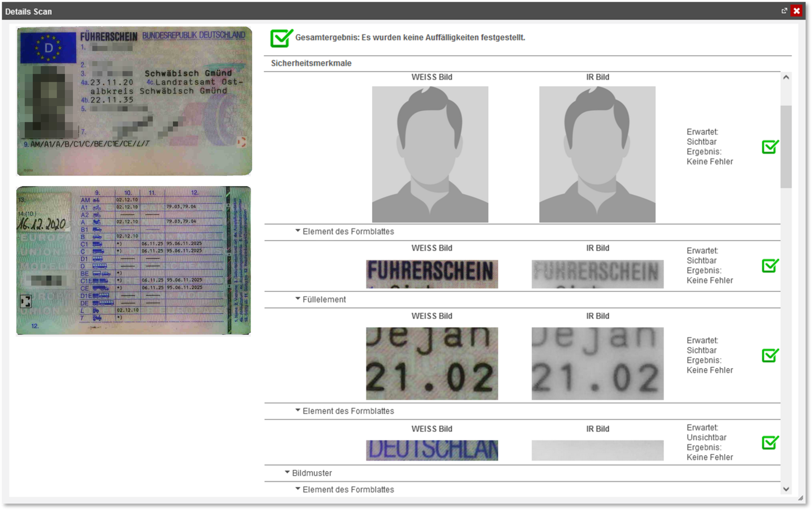Collapse the Bildmuster section
Image resolution: width=812 pixels, height=510 pixels.
click(287, 473)
